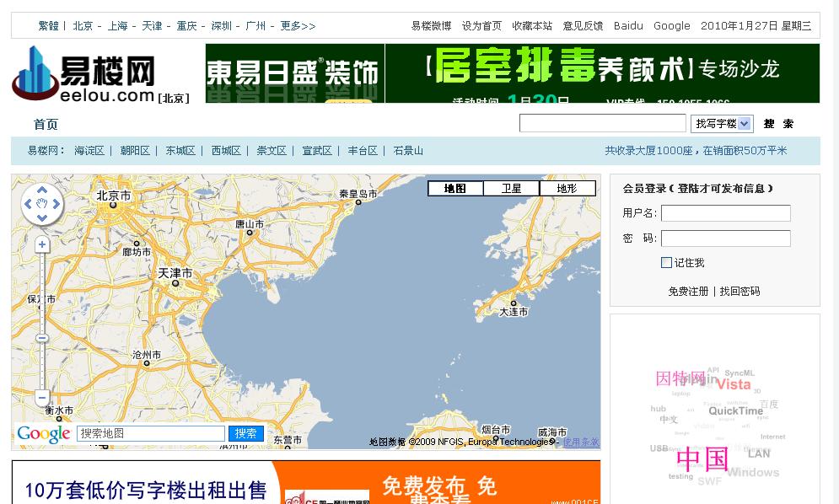The image size is (839, 504).
Task: Open 易楼微博 link
Action: (x=431, y=25)
